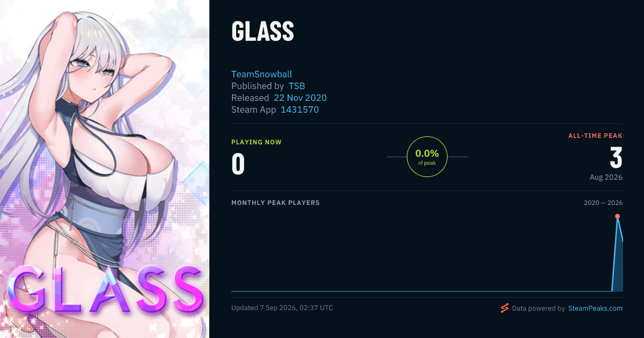Click the Monthly Peak Players label
This screenshot has width=644, height=338.
coord(275,203)
